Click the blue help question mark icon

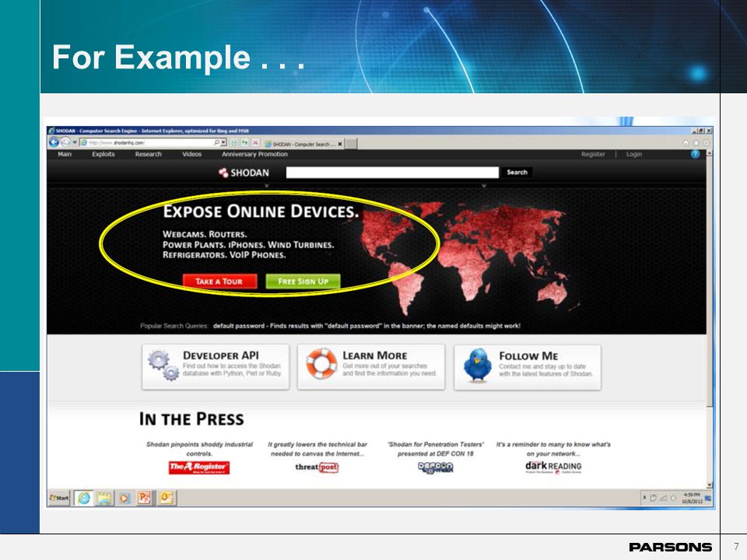[x=695, y=154]
